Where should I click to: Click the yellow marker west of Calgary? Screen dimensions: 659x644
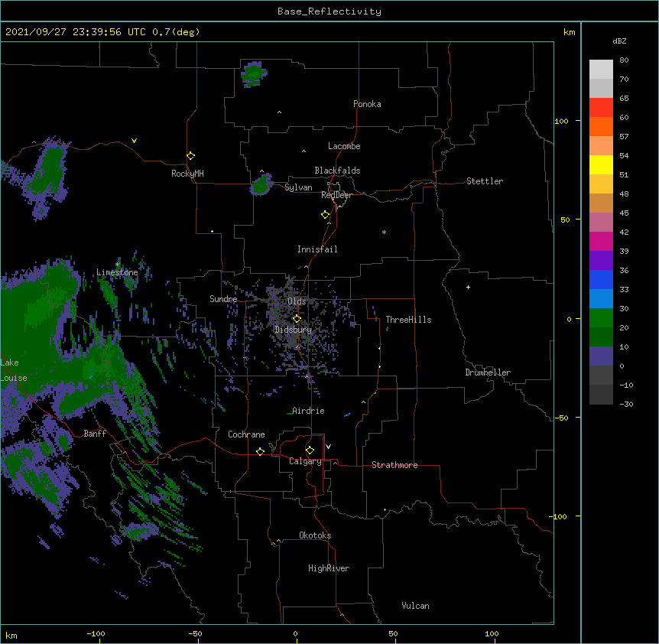pyautogui.click(x=260, y=451)
